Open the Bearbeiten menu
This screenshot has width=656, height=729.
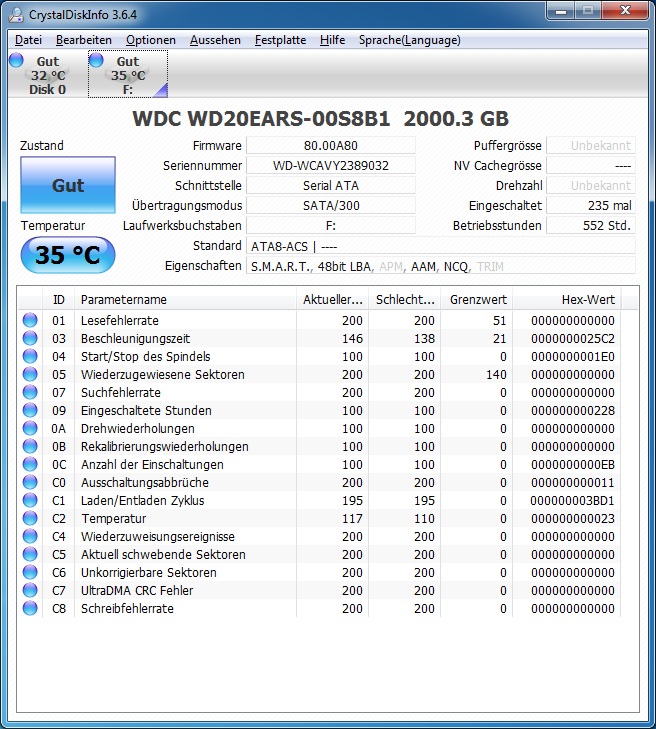[84, 40]
